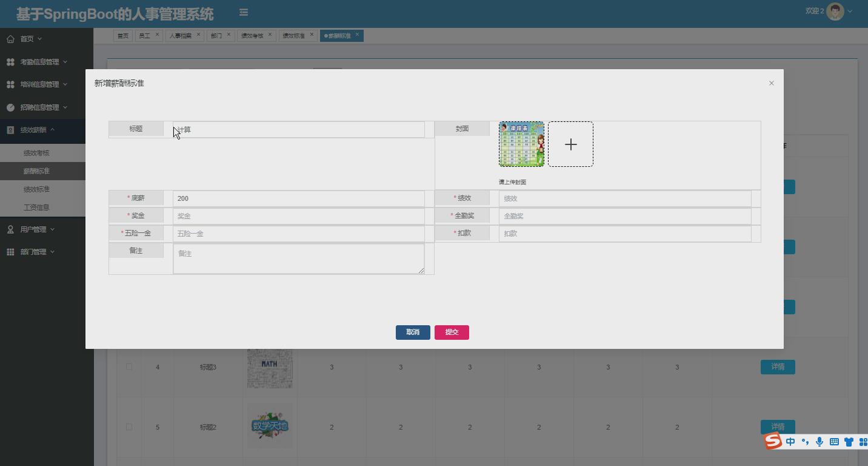Click the 全勤奖 input field
The image size is (868, 466).
coord(625,216)
